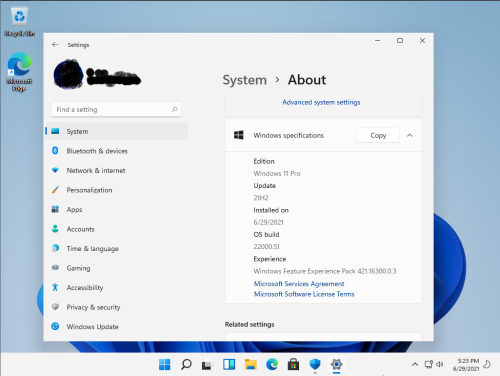Open notifications moon icon in tray
Viewport: 500px width, 376px height.
point(487,364)
